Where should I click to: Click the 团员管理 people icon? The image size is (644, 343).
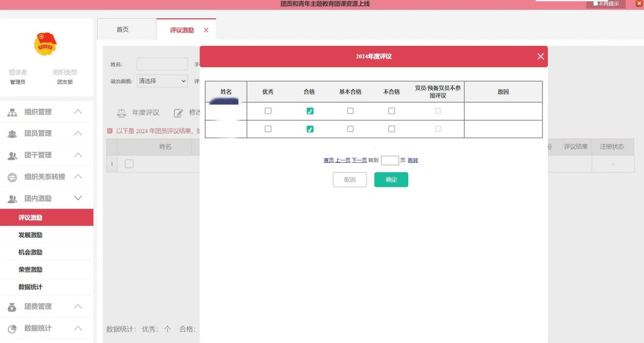pyautogui.click(x=13, y=134)
